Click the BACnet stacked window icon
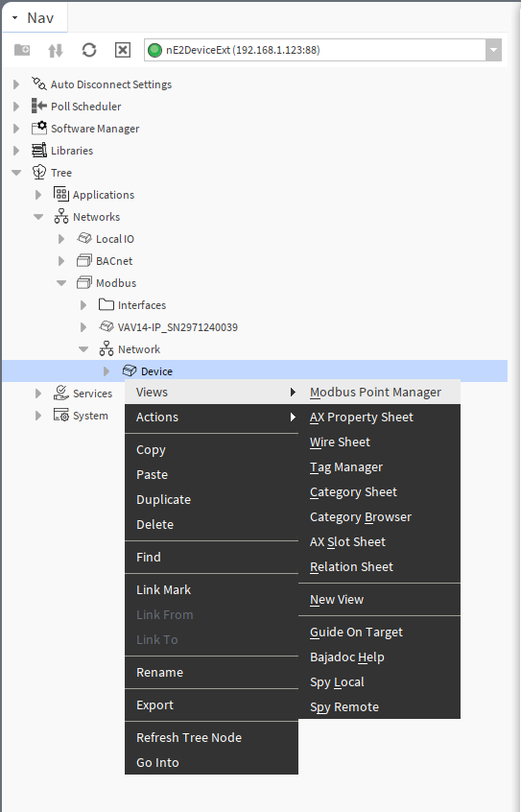Image resolution: width=521 pixels, height=812 pixels. coord(83,260)
